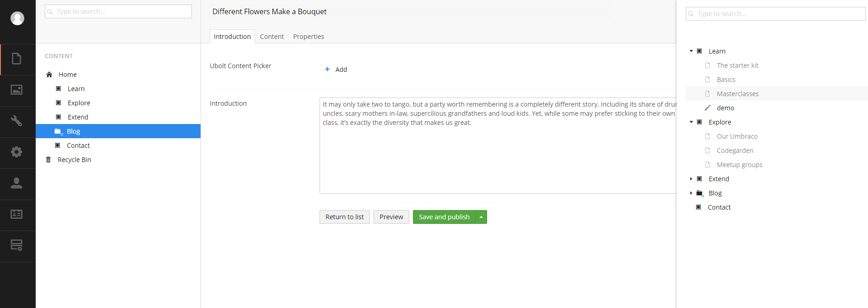This screenshot has width=868, height=308.
Task: Focus the content tree search field
Action: point(118,11)
